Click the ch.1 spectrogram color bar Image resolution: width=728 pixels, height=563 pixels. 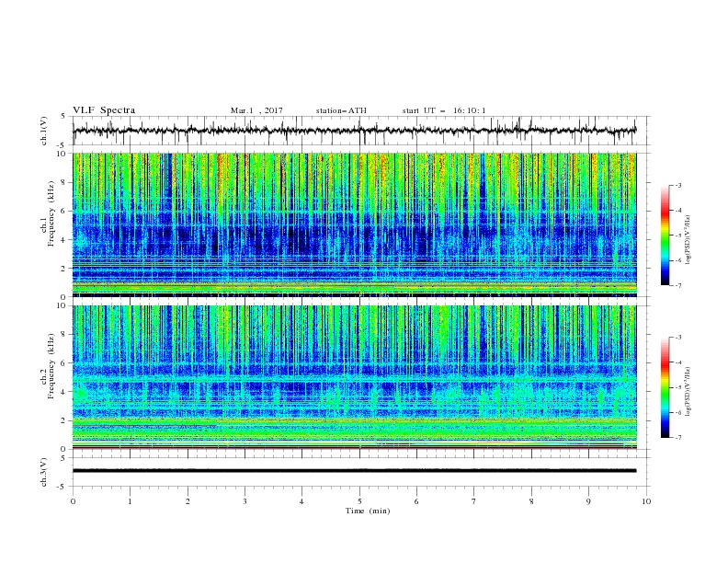click(x=665, y=236)
